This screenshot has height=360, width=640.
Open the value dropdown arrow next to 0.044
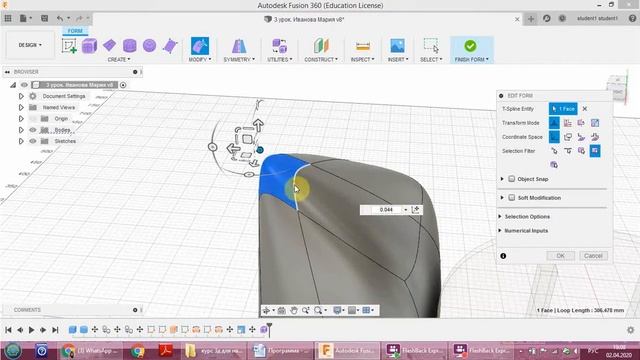tap(405, 210)
